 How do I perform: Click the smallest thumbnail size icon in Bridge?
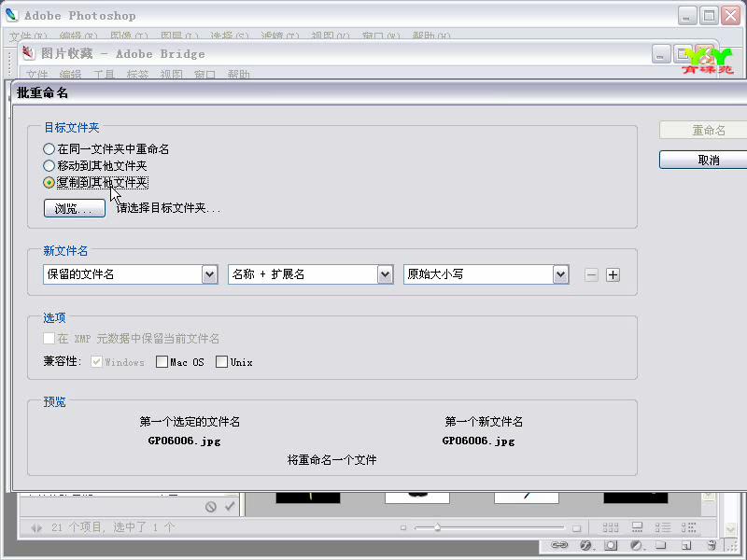coord(403,527)
